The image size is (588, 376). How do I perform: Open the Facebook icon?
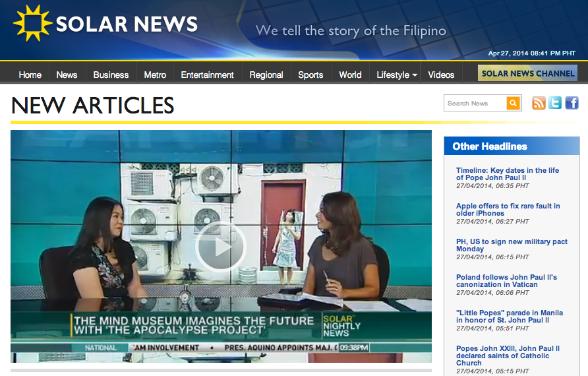pos(572,103)
